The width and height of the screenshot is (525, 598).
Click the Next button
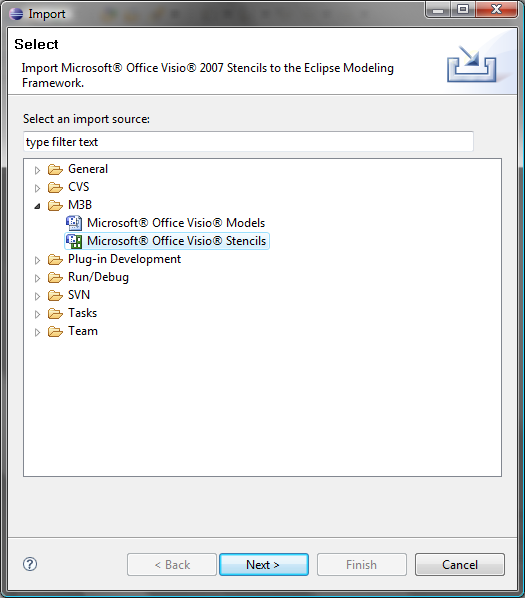coord(264,564)
